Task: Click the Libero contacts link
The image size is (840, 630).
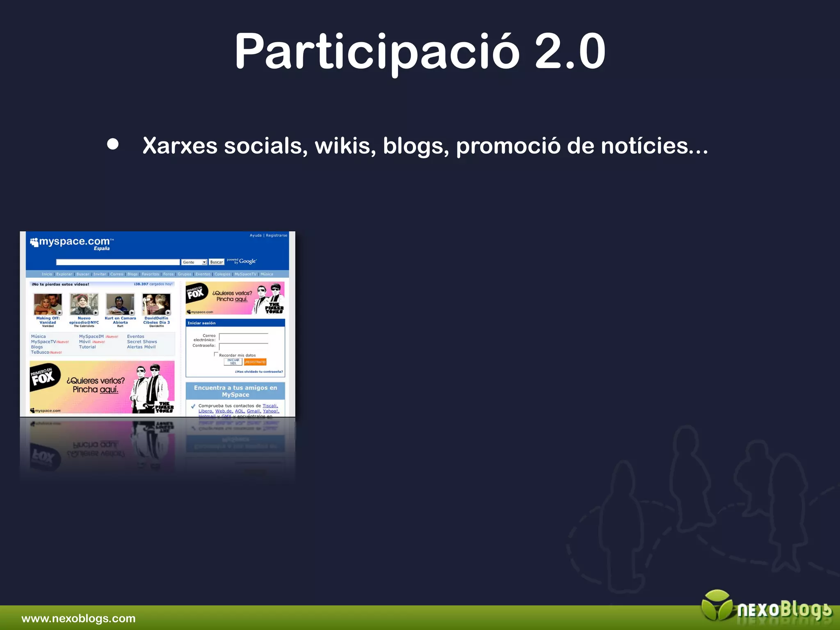Action: pos(206,411)
